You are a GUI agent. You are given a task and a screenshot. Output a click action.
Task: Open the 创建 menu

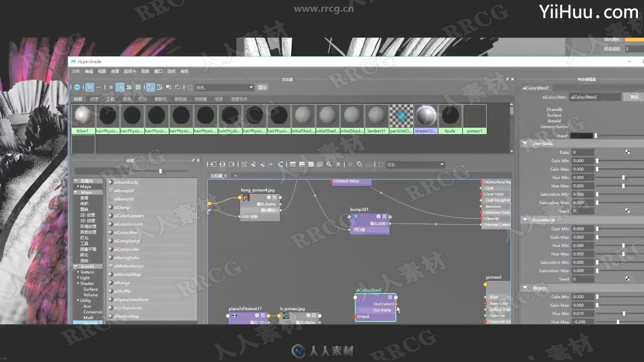tap(115, 71)
